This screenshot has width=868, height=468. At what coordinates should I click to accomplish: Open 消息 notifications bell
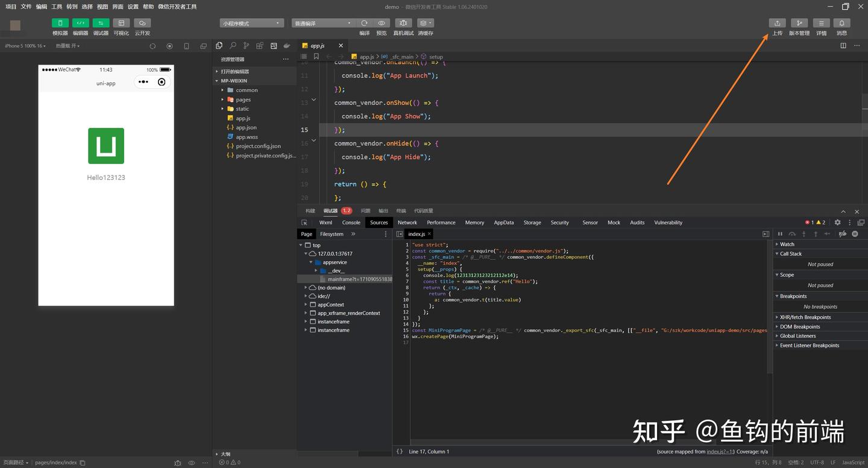(x=842, y=23)
